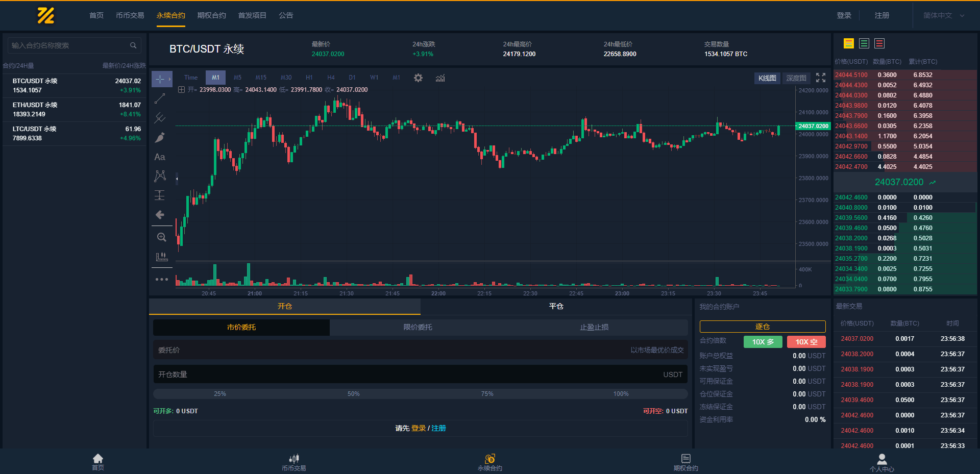This screenshot has width=980, height=474.
Task: Switch to the 平仓 tab
Action: (556, 306)
